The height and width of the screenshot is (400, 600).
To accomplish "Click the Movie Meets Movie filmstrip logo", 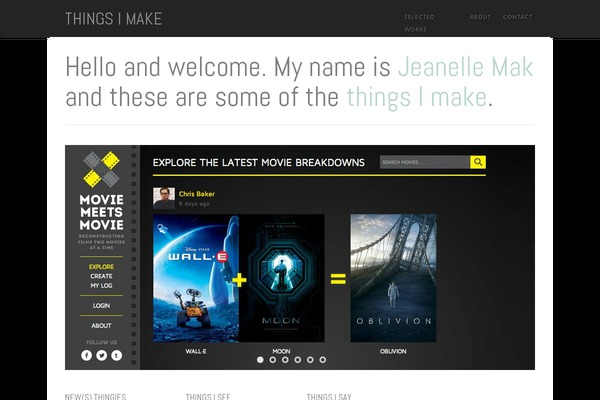I will point(101,170).
